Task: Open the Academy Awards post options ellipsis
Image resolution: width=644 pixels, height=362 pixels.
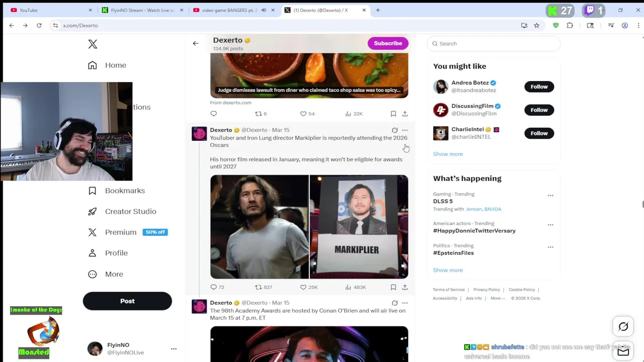Action: coord(405,303)
